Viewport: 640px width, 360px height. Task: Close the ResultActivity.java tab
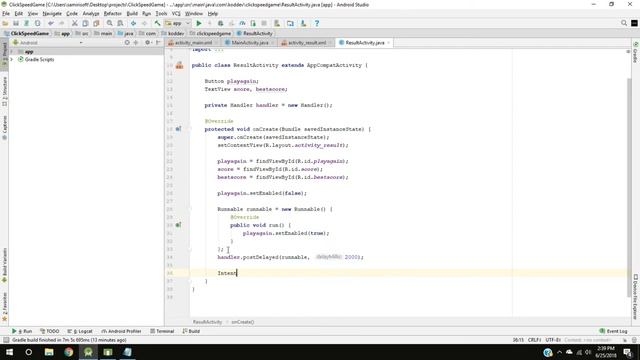click(389, 42)
